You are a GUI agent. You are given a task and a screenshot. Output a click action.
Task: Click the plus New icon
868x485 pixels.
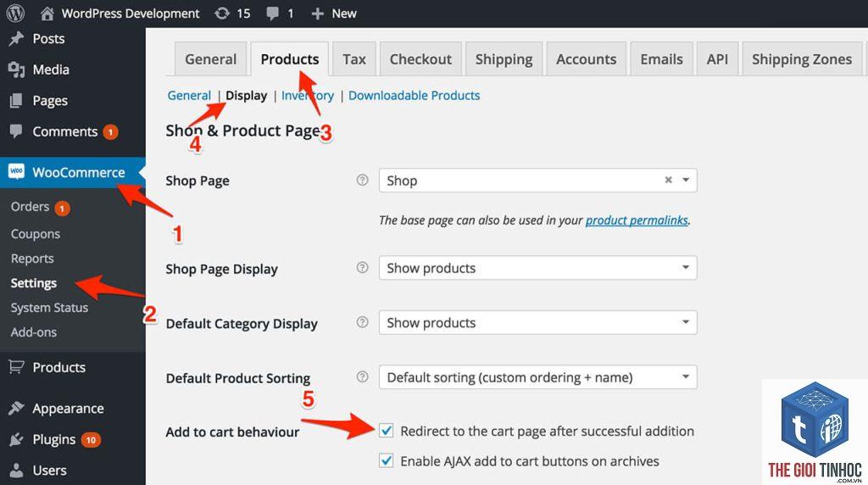click(x=317, y=14)
